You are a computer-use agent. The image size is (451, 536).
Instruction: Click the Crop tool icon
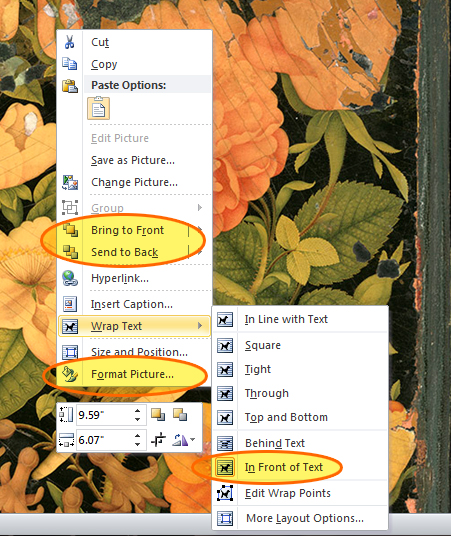(158, 440)
